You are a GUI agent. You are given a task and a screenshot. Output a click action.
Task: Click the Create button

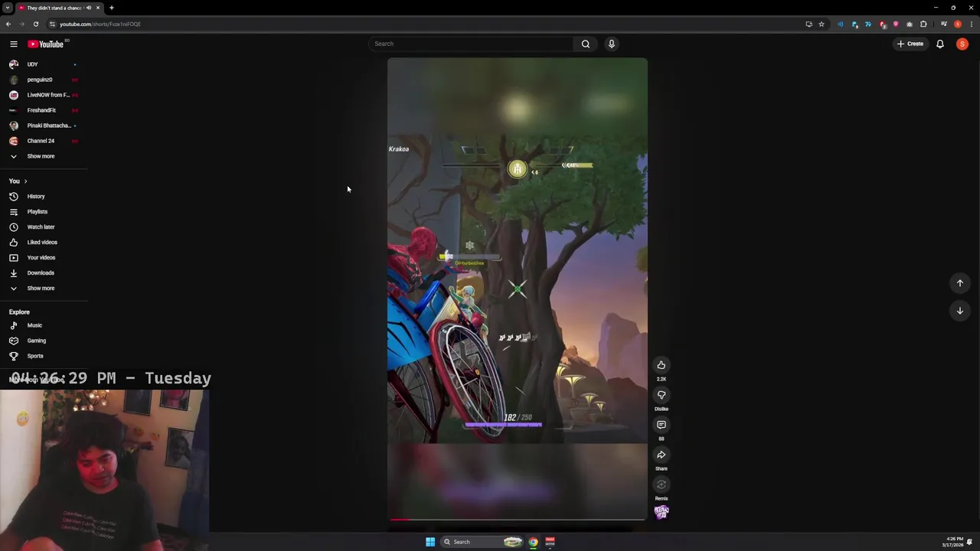click(x=910, y=44)
